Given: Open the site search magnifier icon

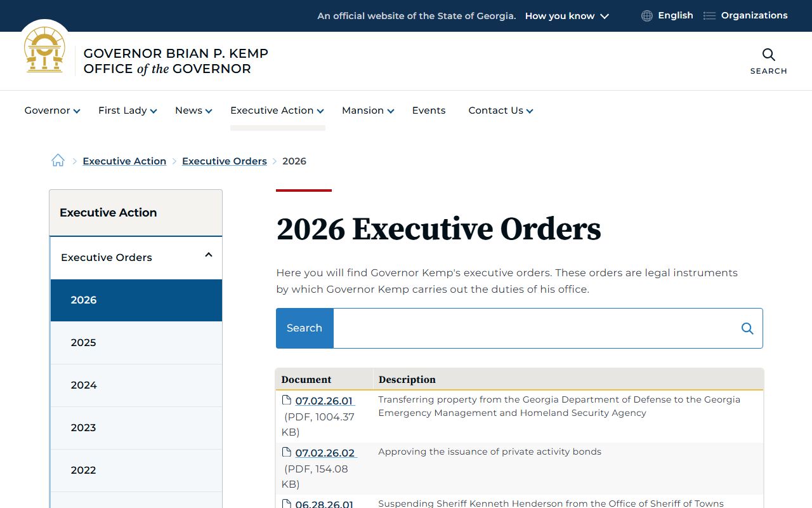Looking at the screenshot, I should pos(768,55).
